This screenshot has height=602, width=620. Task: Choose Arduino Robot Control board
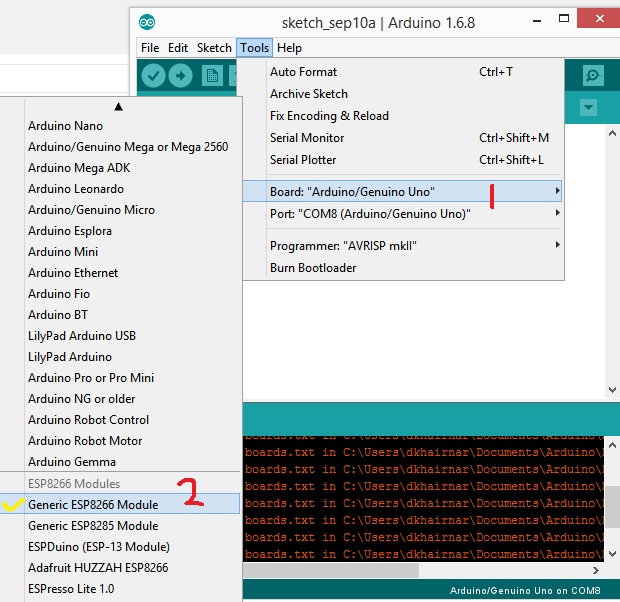click(x=120, y=419)
